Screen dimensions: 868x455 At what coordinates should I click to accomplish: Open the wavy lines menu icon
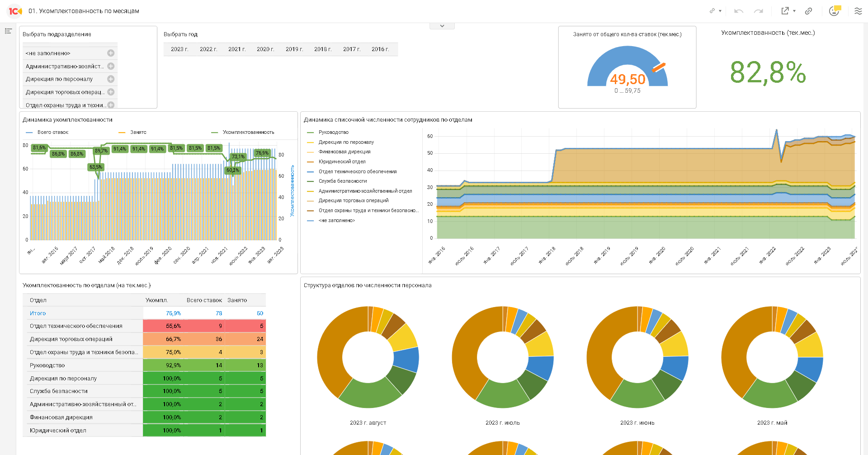tap(858, 11)
